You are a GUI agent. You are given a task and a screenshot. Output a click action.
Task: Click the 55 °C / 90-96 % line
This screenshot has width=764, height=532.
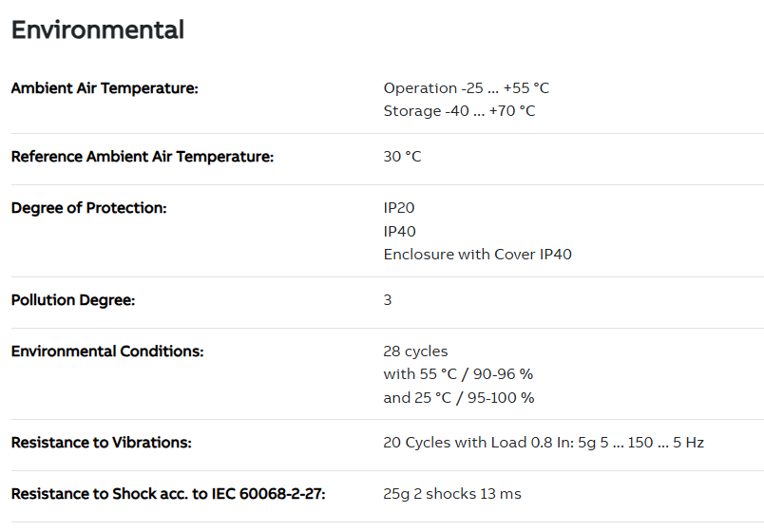pyautogui.click(x=458, y=374)
